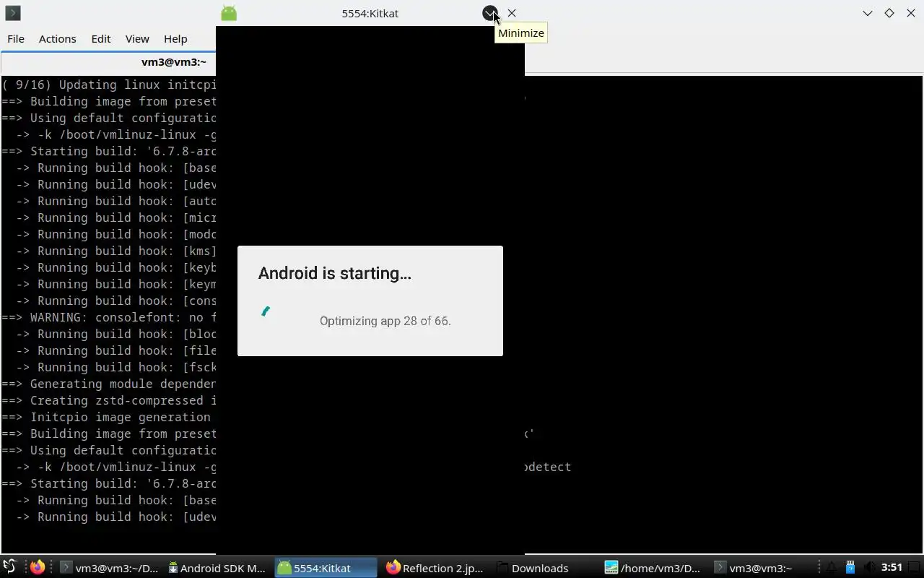
Task: Open the Actions menu in the terminal
Action: tap(57, 39)
